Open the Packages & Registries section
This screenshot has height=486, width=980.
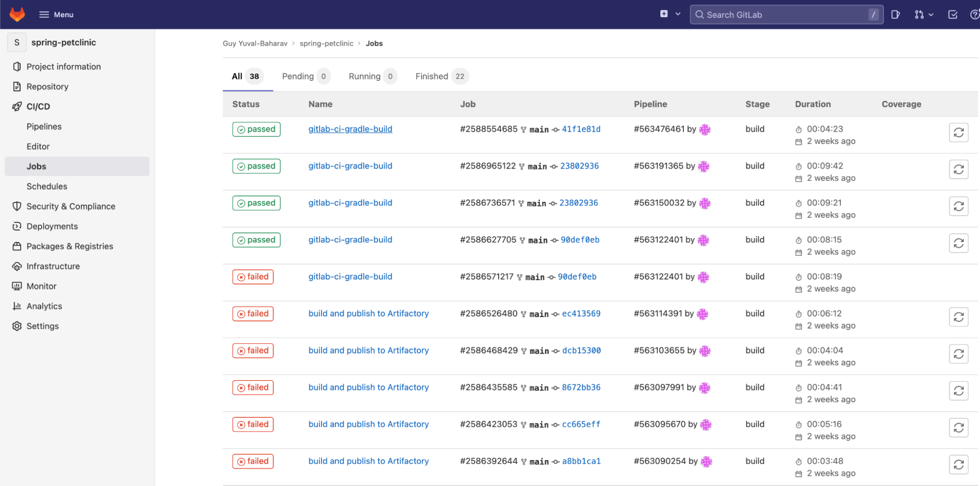click(70, 246)
